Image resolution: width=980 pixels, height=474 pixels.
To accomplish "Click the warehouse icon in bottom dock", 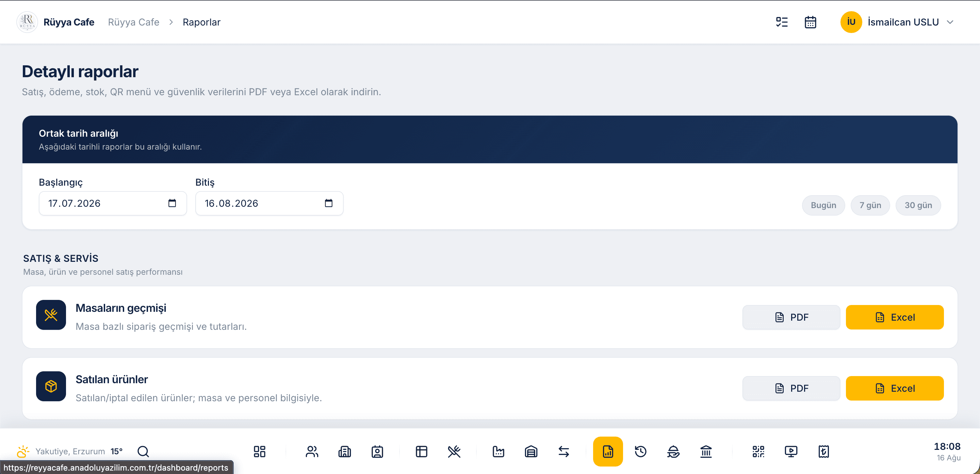I will (x=531, y=451).
